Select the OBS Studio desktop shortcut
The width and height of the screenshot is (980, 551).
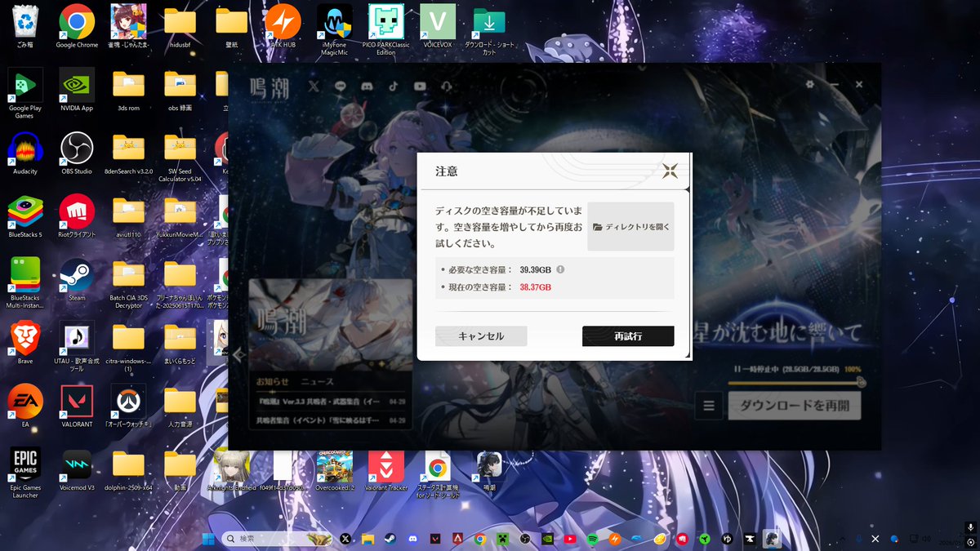[x=77, y=153]
